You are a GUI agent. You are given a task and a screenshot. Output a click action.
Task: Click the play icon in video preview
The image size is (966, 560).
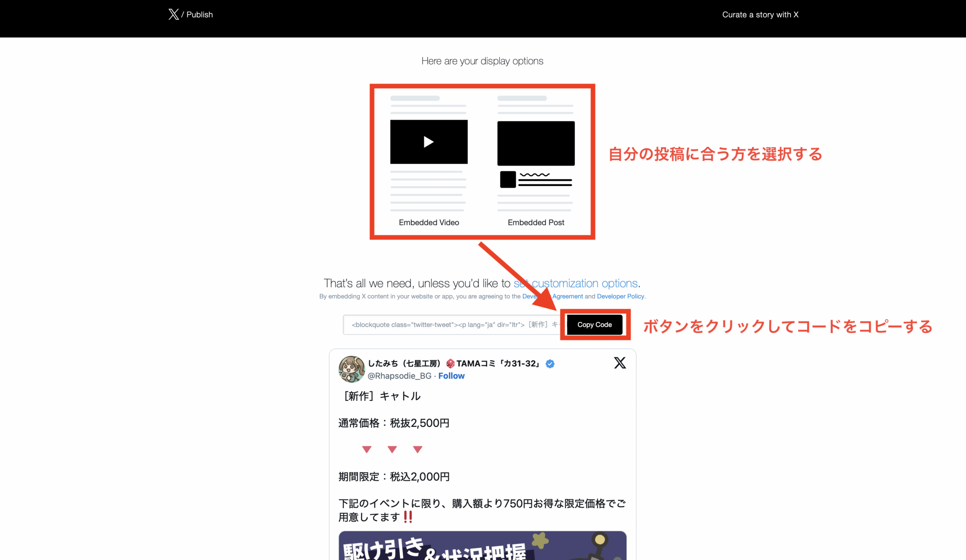click(429, 142)
